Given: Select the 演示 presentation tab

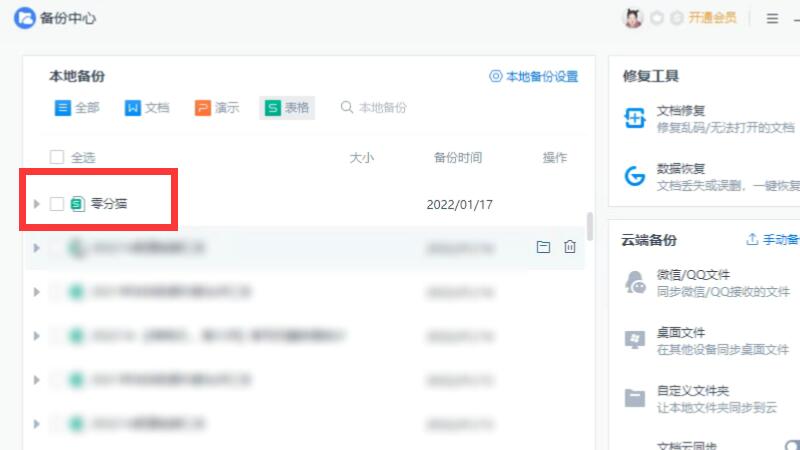Looking at the screenshot, I should (217, 108).
